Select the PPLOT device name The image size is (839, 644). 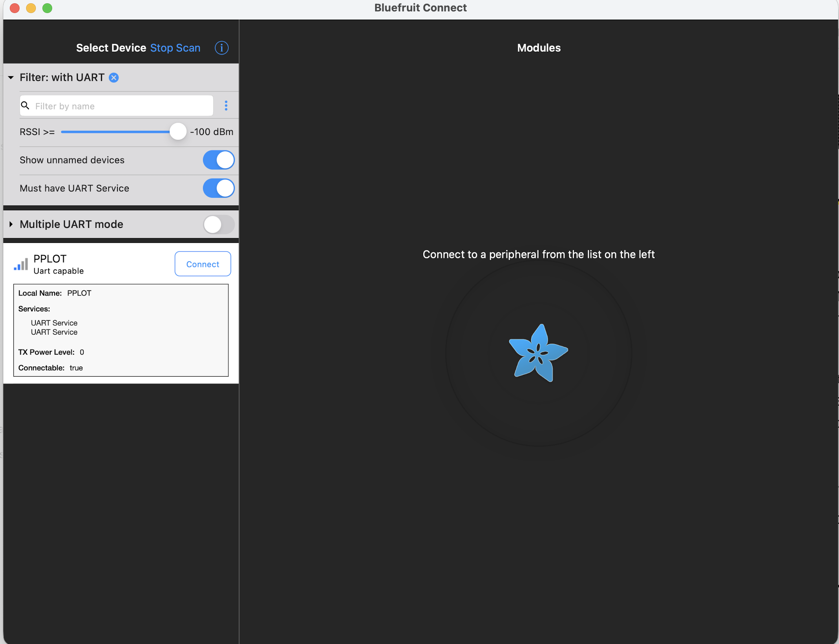50,259
